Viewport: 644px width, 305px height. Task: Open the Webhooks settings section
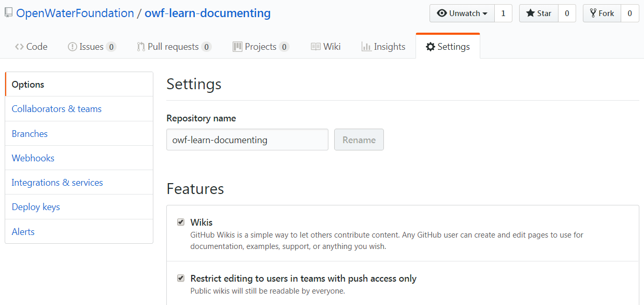[33, 158]
